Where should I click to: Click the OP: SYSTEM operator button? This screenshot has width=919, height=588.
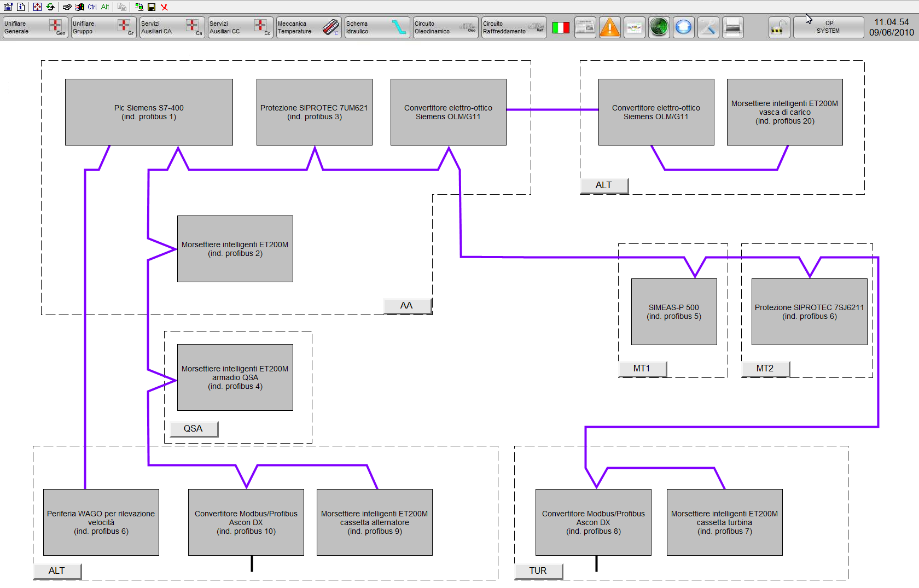click(x=828, y=27)
